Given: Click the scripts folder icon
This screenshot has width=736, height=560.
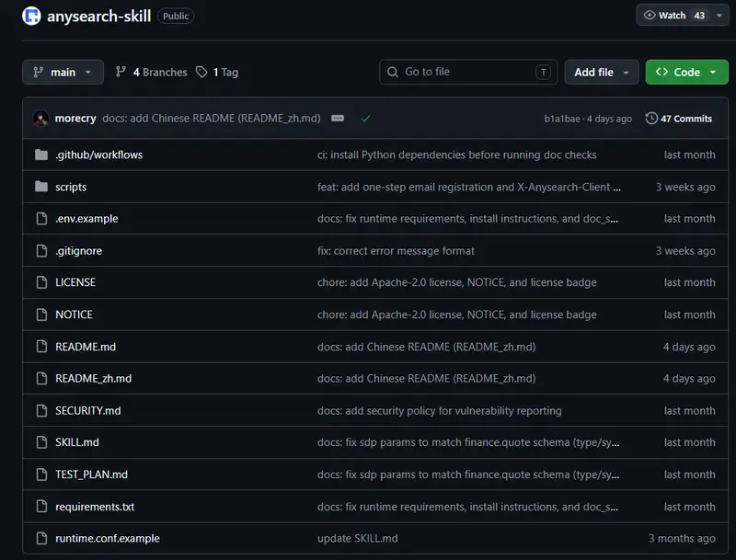Looking at the screenshot, I should [41, 187].
